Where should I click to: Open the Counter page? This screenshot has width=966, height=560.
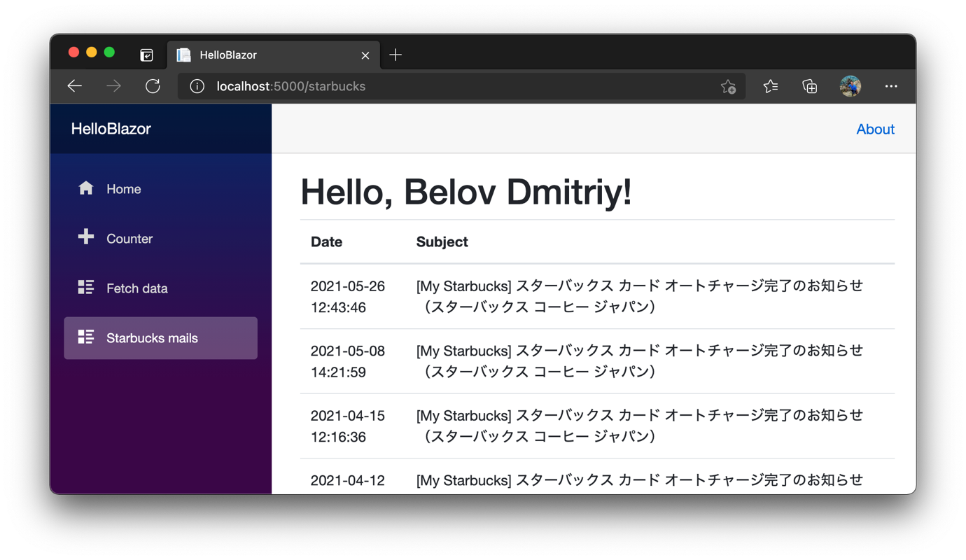pyautogui.click(x=161, y=239)
